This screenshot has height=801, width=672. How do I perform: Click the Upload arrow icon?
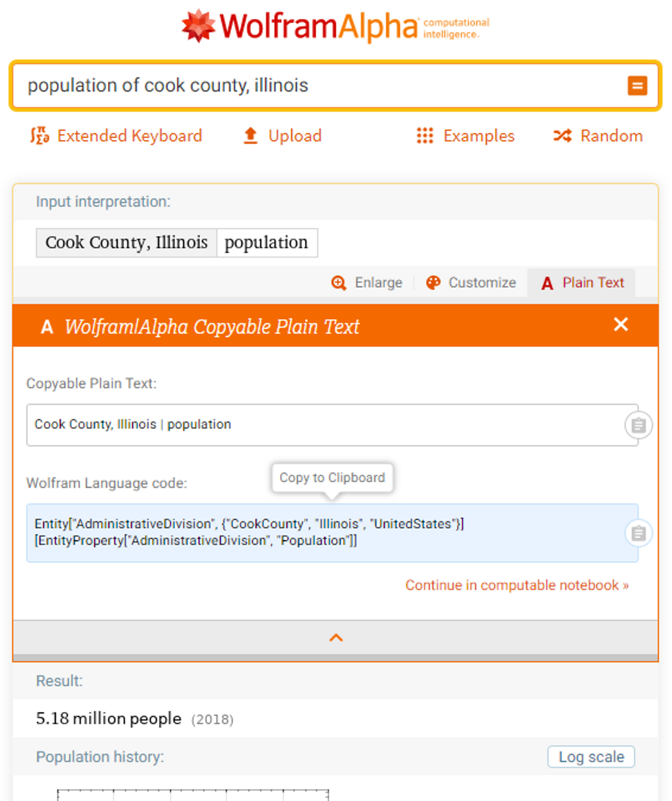tap(250, 135)
